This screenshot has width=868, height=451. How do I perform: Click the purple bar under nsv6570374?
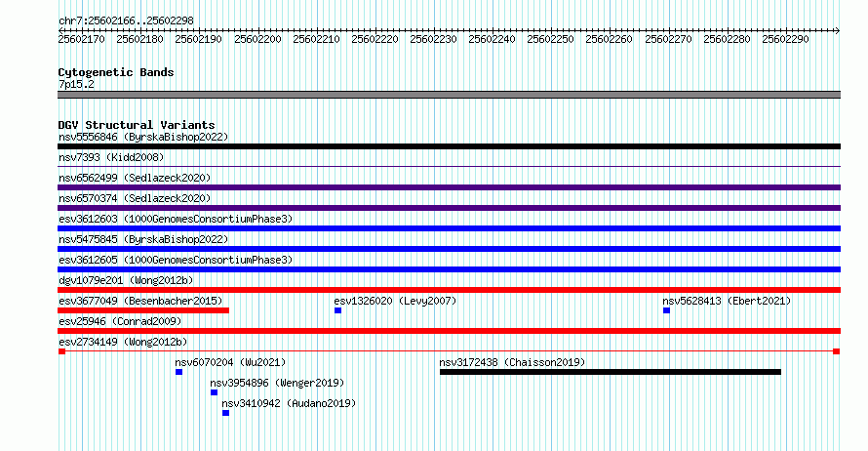pyautogui.click(x=449, y=208)
